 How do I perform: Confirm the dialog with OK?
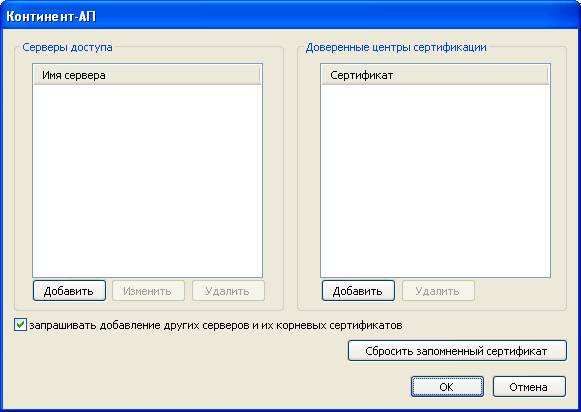tap(447, 387)
